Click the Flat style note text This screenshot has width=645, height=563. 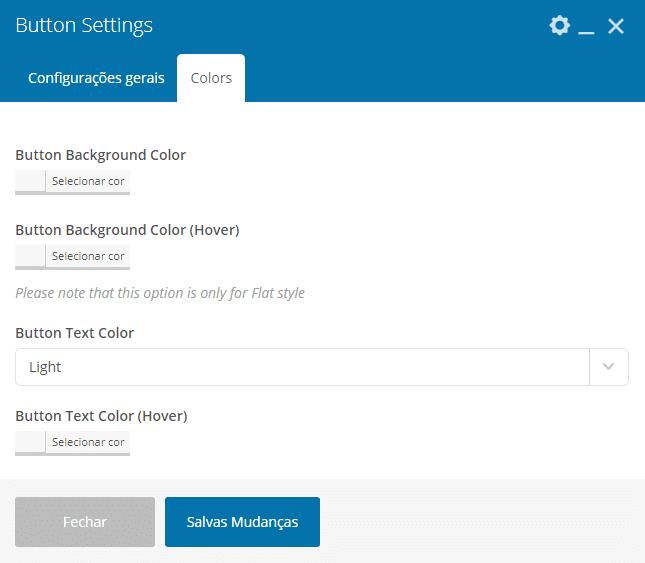pyautogui.click(x=160, y=293)
